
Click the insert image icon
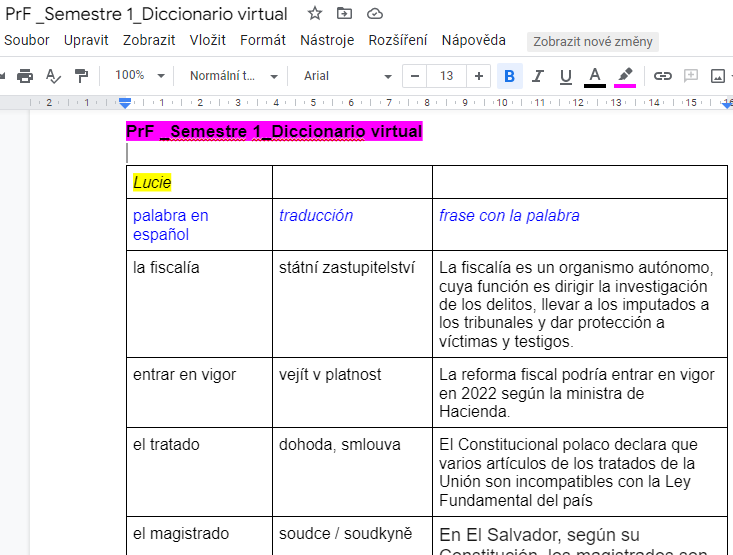tap(718, 76)
